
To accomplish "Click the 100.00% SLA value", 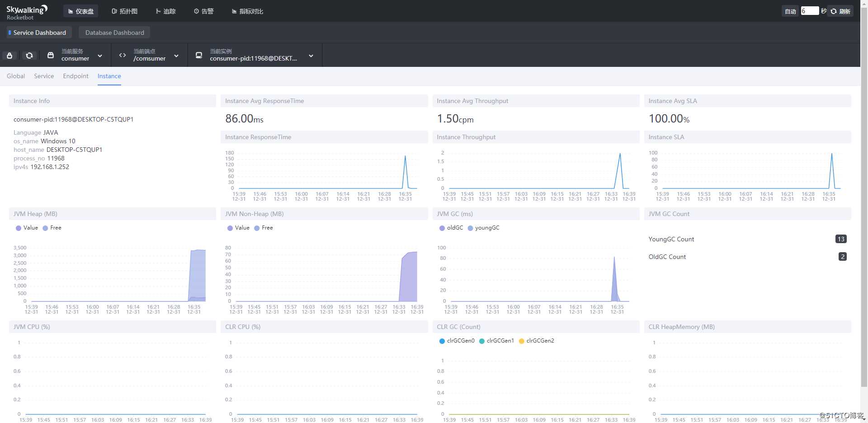I will (669, 119).
